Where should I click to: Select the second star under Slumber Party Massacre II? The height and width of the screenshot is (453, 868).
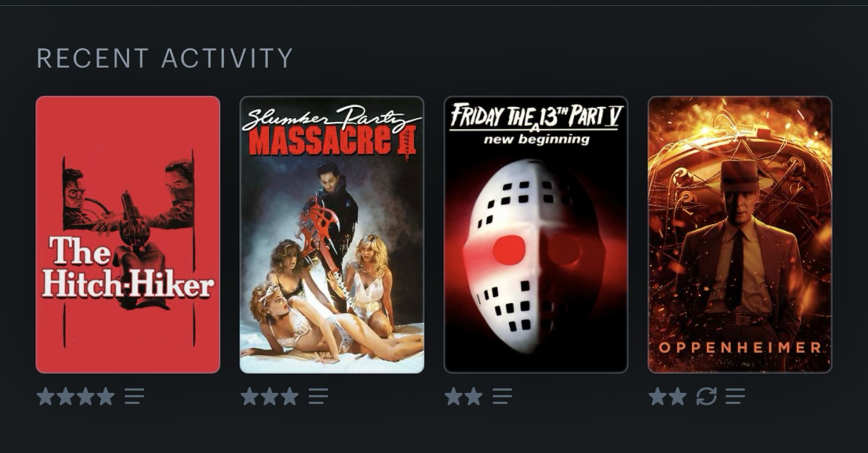click(x=269, y=397)
